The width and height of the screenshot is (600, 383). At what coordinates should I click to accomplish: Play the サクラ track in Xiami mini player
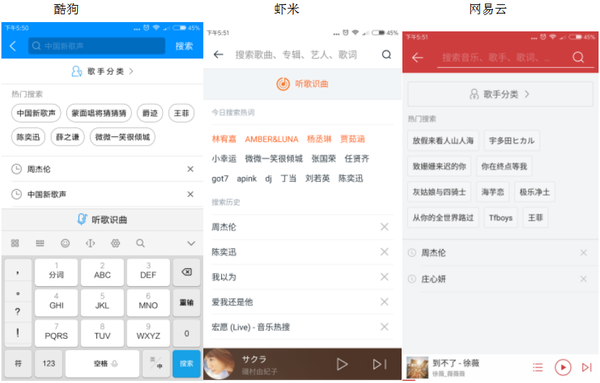click(342, 364)
